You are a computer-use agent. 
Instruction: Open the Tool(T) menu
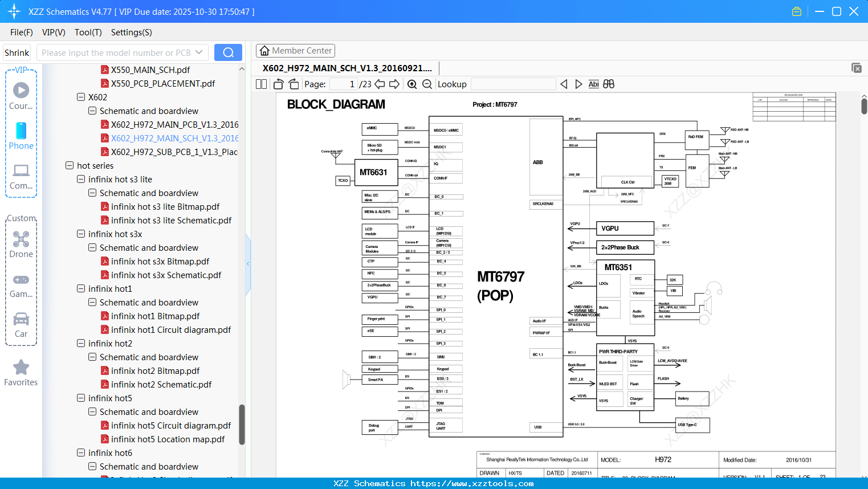tap(88, 32)
